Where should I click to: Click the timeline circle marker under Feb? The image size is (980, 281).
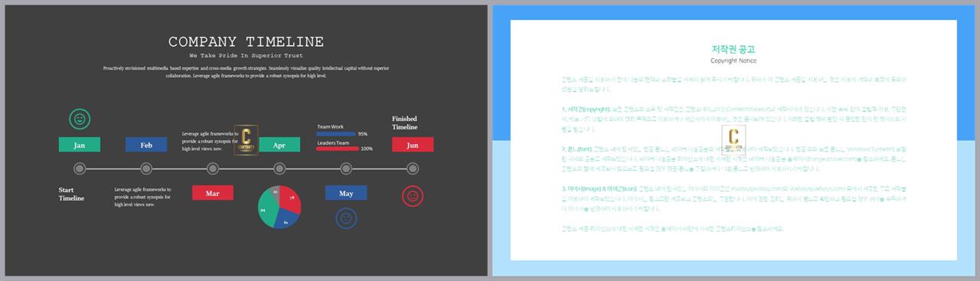pyautogui.click(x=146, y=168)
